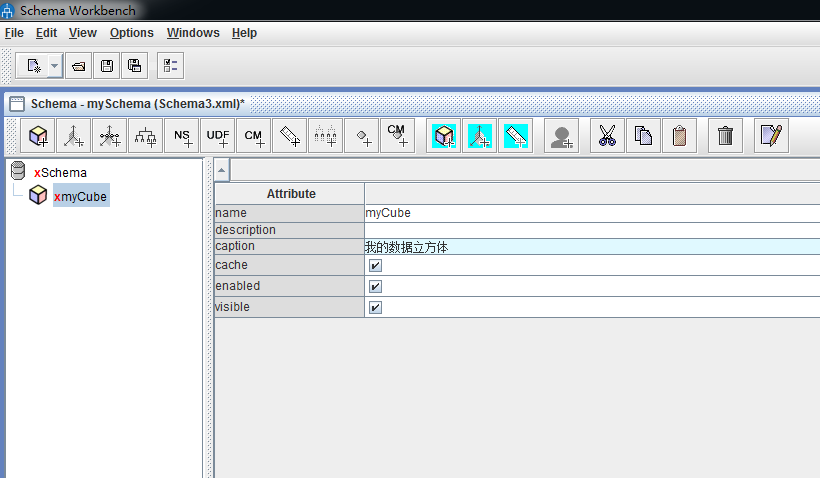820x478 pixels.
Task: Uncheck the cache checkbox
Action: pyautogui.click(x=375, y=265)
